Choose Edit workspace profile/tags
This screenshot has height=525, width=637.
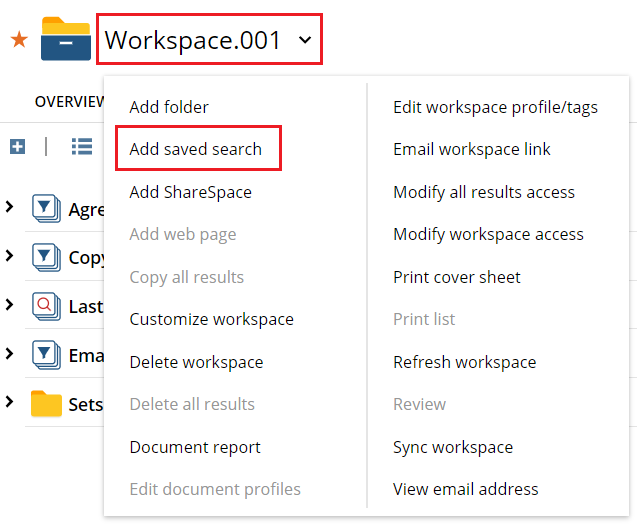495,107
